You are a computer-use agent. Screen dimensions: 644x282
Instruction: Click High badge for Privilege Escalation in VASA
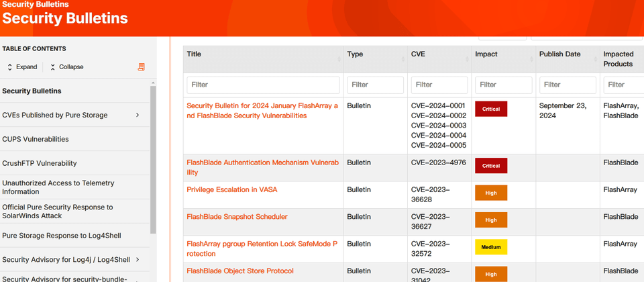tap(491, 193)
